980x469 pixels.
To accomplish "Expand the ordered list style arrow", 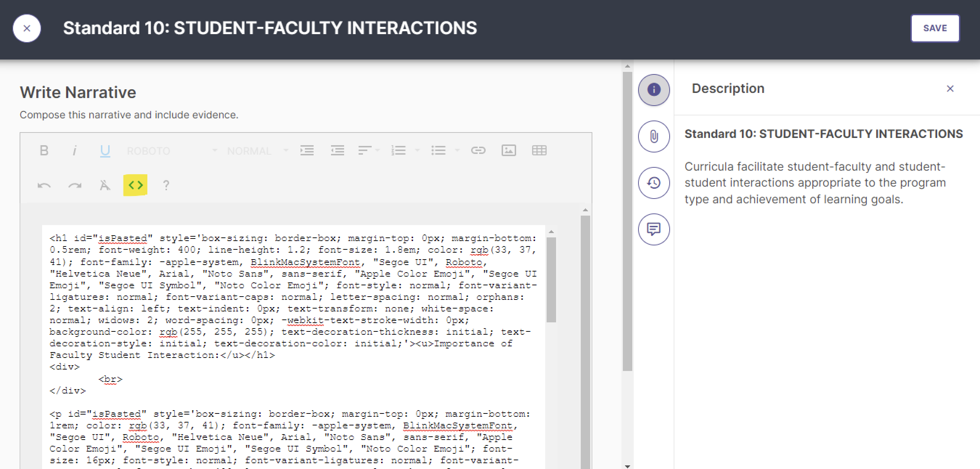I will pyautogui.click(x=417, y=151).
